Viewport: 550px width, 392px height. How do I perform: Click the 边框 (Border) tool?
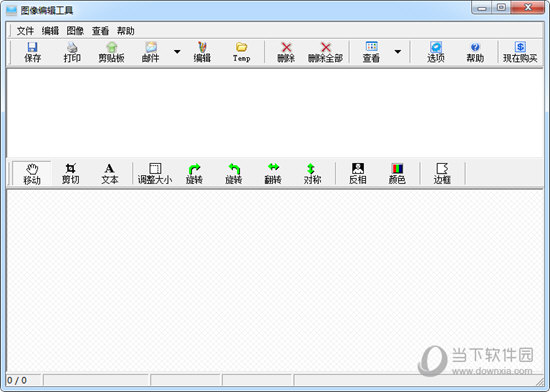click(442, 174)
